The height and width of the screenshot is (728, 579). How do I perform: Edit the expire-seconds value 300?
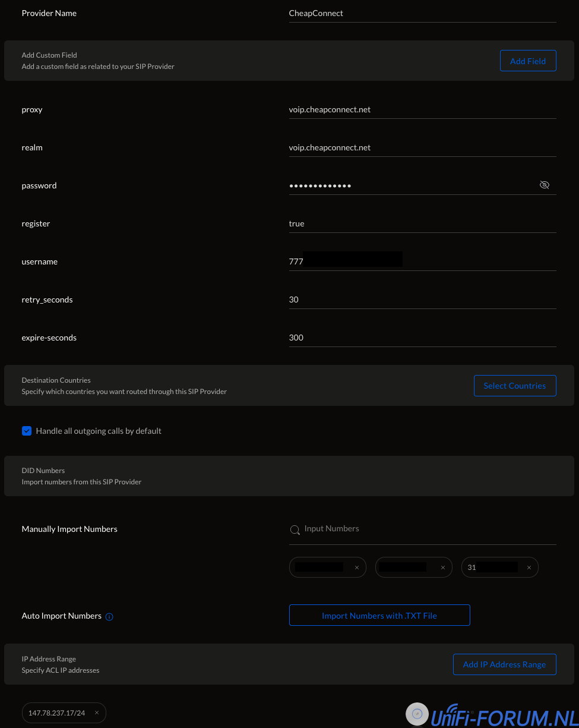422,338
